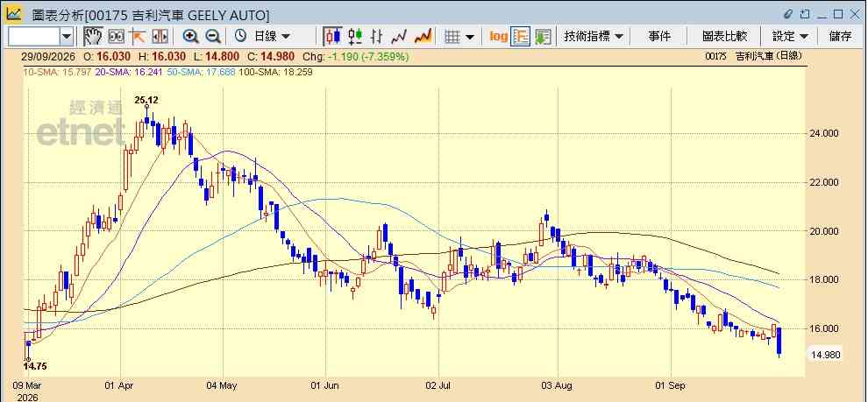Viewport: 868px width, 402px height.
Task: Click the paperclip attach icon in title bar
Action: (787, 14)
